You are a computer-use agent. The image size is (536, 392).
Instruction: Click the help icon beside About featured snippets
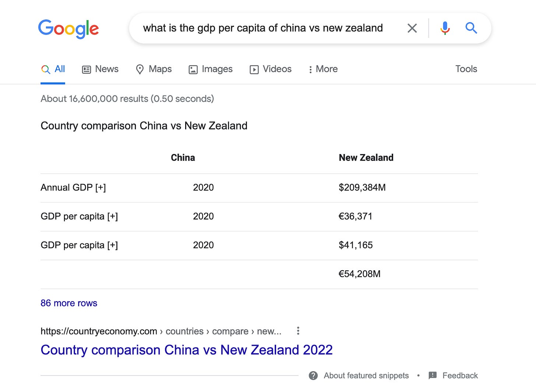coord(313,375)
